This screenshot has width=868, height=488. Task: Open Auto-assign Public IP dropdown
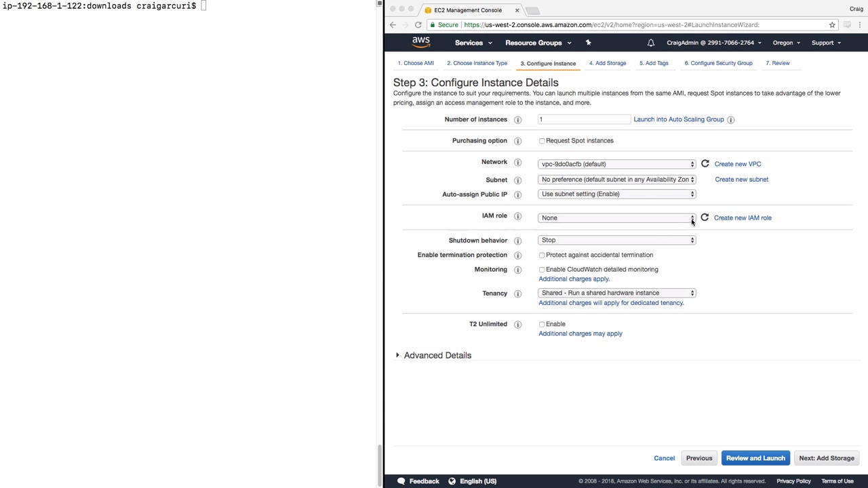coord(617,194)
